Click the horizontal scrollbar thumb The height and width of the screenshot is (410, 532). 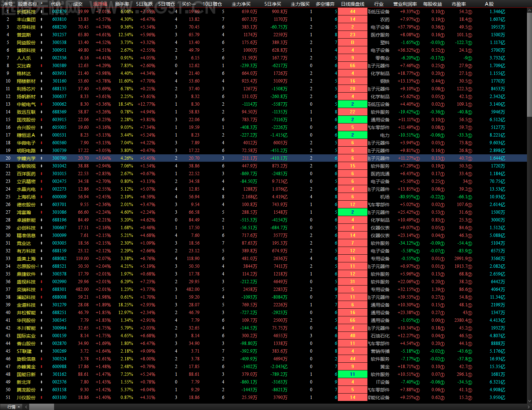pyautogui.click(x=41, y=407)
